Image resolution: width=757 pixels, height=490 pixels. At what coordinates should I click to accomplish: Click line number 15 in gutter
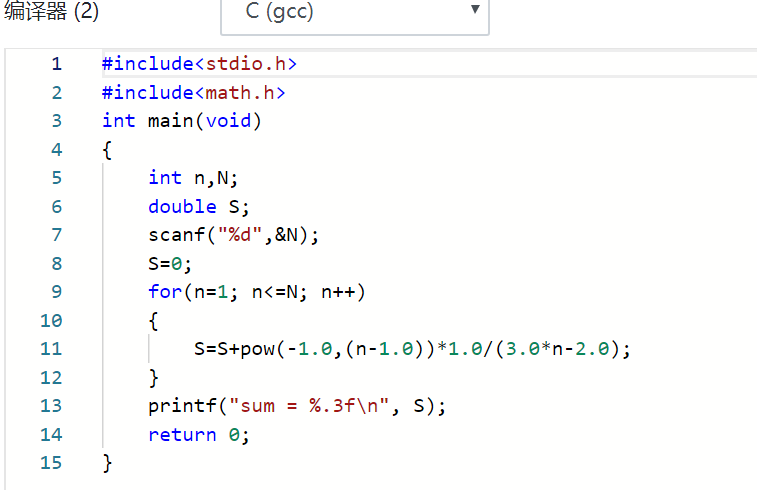pyautogui.click(x=51, y=462)
